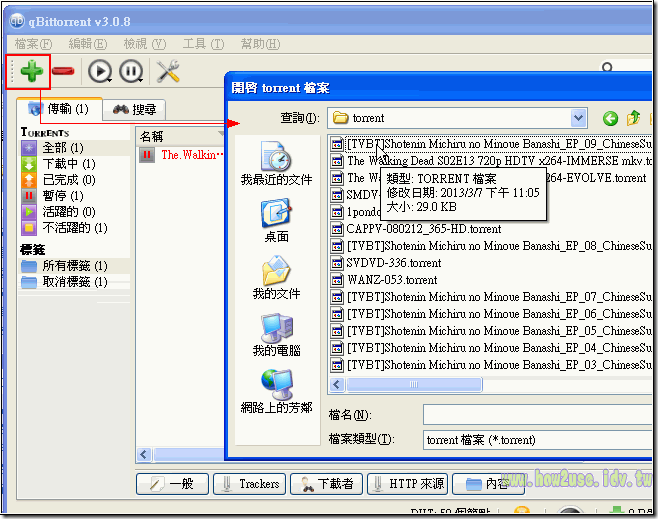This screenshot has width=658, height=519.
Task: Open options via the wrench and screwdriver icon
Action: (168, 71)
